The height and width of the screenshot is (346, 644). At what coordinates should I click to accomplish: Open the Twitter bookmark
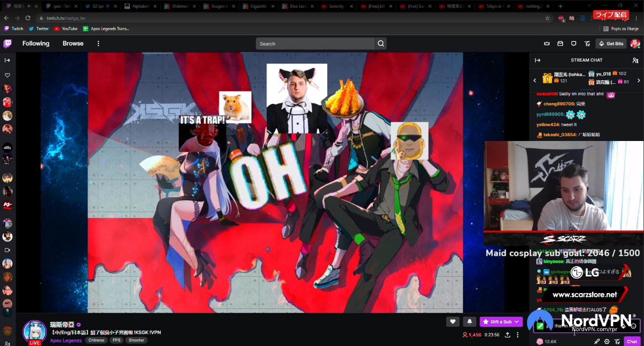pyautogui.click(x=39, y=28)
